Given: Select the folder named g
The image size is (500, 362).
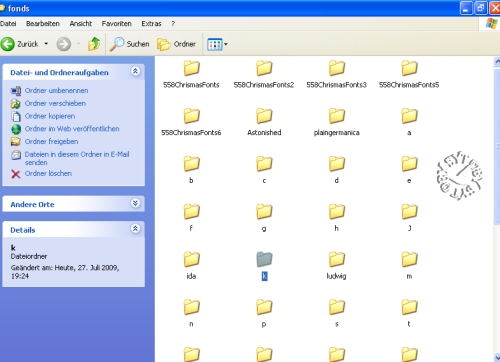Looking at the screenshot, I should [264, 217].
